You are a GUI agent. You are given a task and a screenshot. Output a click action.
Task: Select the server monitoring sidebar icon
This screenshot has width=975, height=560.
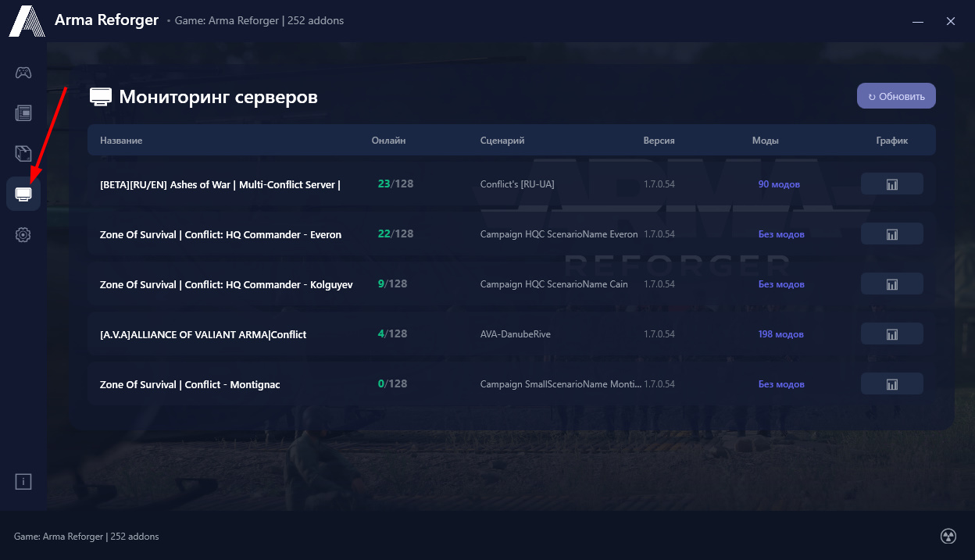click(x=23, y=194)
